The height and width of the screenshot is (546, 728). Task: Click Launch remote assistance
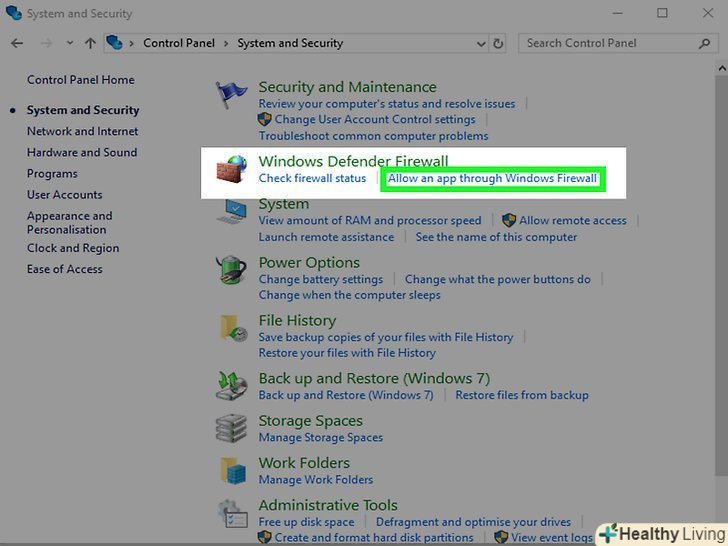(x=326, y=237)
